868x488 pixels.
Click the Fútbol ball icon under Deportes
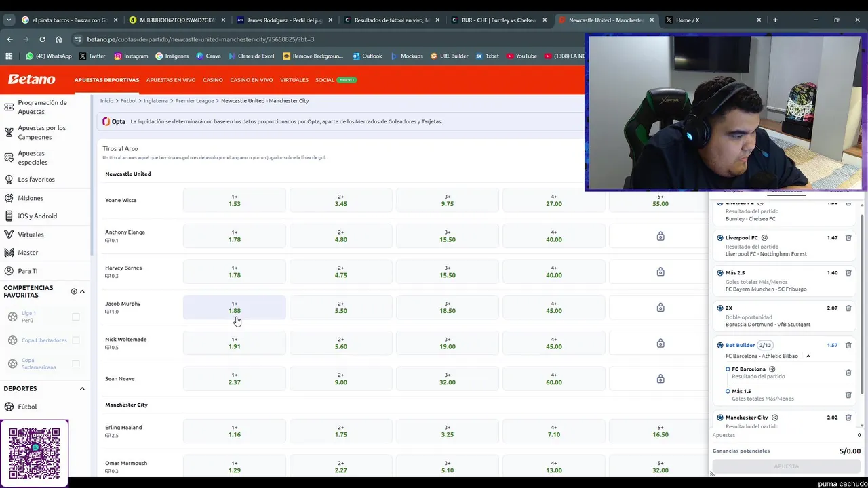tap(9, 407)
